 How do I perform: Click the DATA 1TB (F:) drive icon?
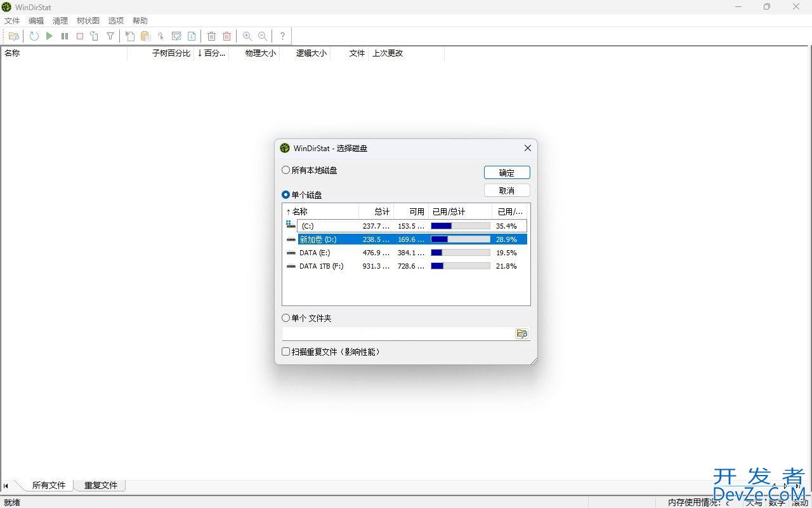pos(291,266)
